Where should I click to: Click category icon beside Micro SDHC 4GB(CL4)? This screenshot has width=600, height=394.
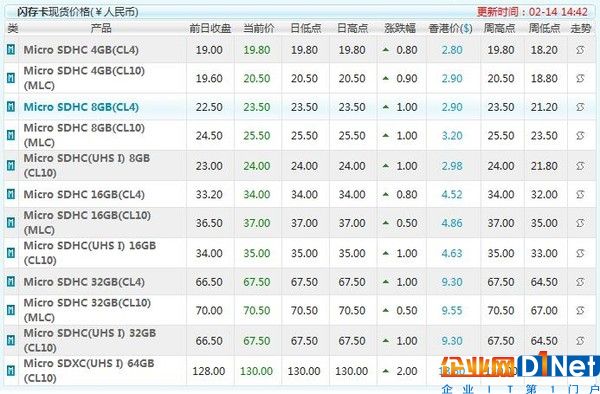pos(11,49)
